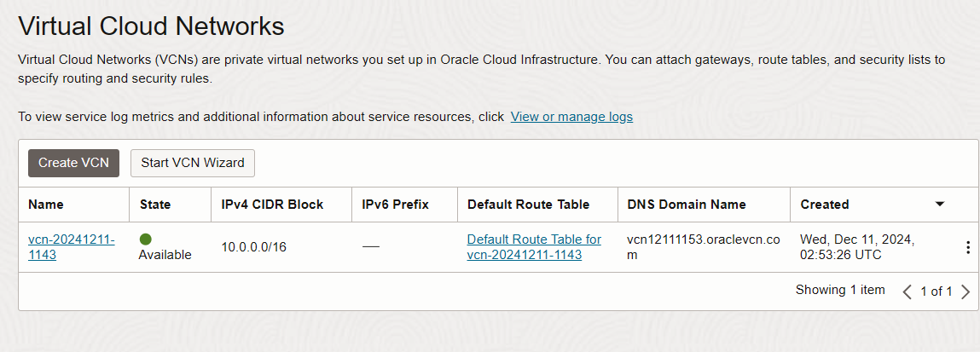
Task: Click the Default Route Table column header
Action: pyautogui.click(x=530, y=205)
